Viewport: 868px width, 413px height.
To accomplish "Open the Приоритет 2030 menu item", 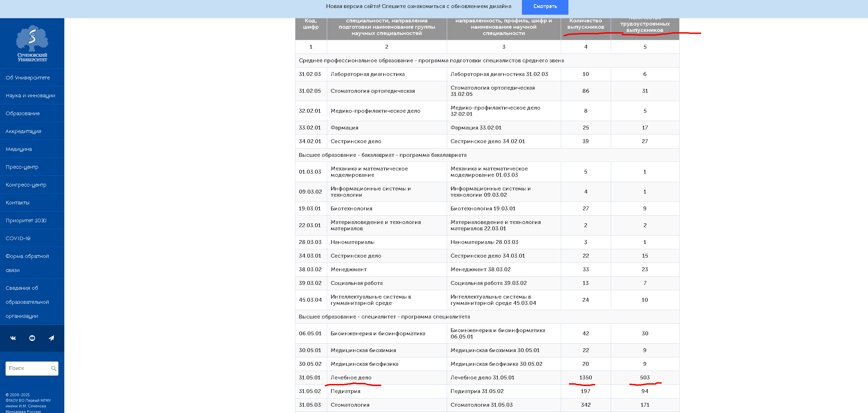I will point(26,220).
